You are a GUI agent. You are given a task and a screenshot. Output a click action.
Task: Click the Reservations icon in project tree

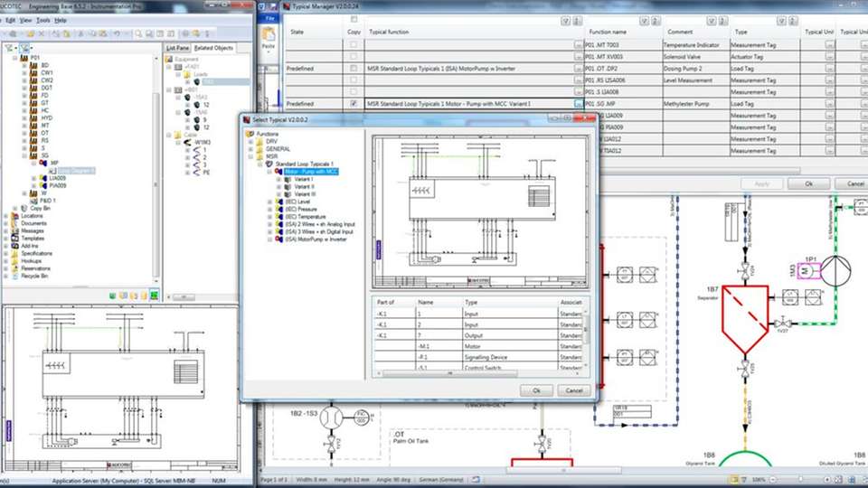pos(15,268)
